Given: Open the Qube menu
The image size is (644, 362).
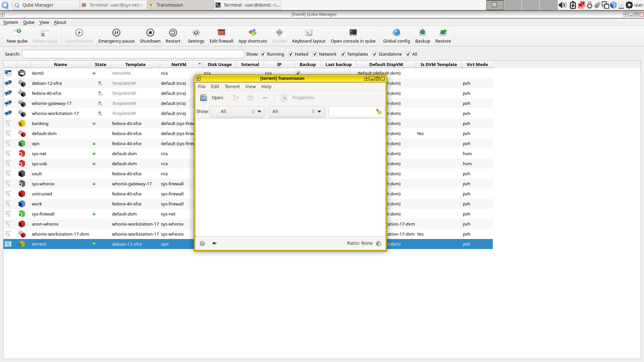Looking at the screenshot, I should (x=29, y=22).
